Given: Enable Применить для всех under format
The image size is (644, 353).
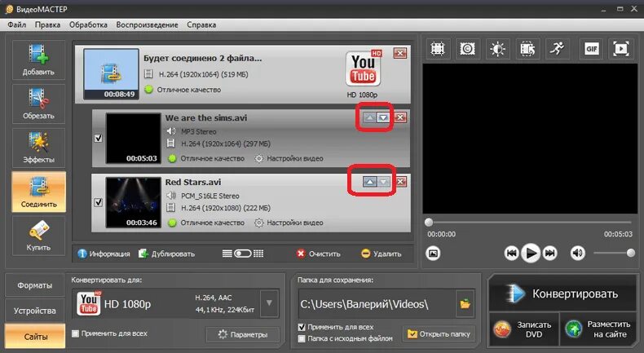Looking at the screenshot, I should [75, 333].
